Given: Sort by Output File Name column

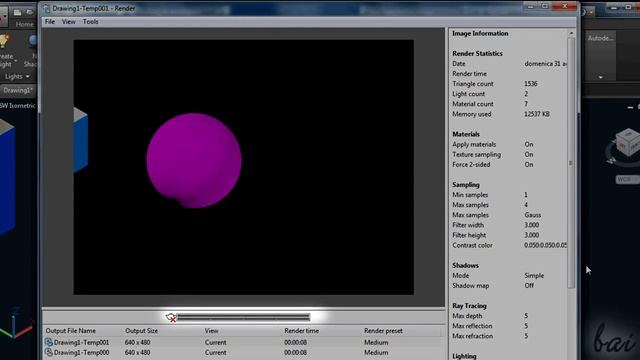Looking at the screenshot, I should pos(71,331).
